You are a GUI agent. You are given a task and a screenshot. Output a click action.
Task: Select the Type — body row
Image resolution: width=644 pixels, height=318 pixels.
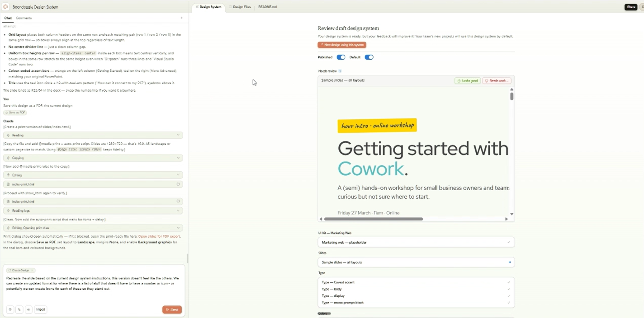416,289
